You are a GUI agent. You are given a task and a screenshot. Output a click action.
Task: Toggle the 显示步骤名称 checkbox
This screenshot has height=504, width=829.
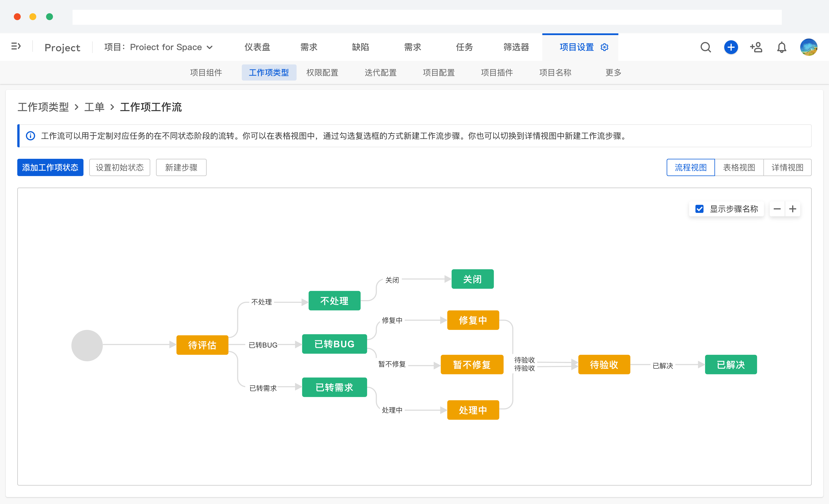pos(699,209)
